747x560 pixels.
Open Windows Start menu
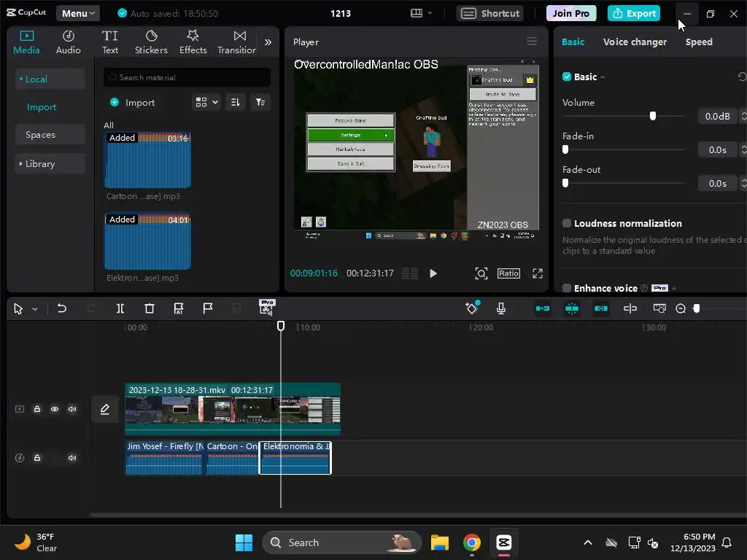click(x=244, y=542)
